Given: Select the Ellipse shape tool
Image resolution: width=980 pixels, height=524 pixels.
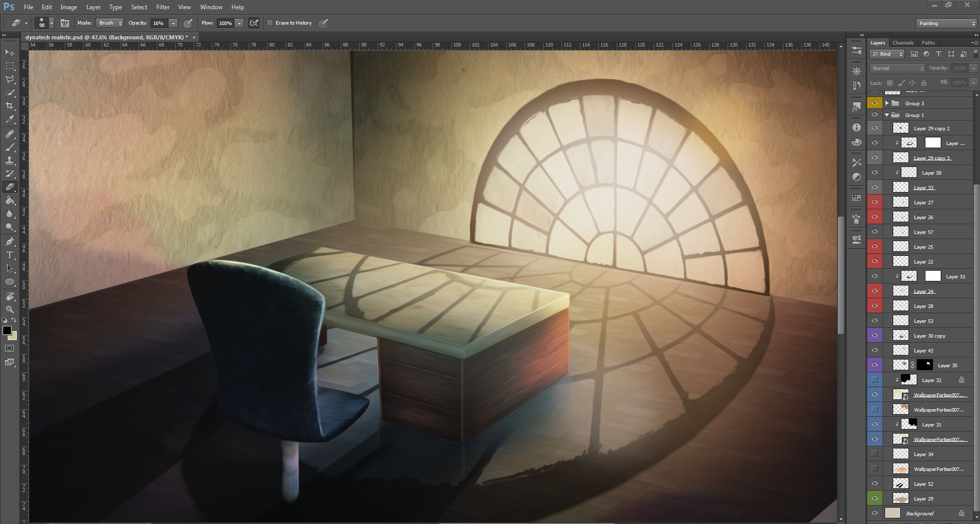Looking at the screenshot, I should coord(10,282).
